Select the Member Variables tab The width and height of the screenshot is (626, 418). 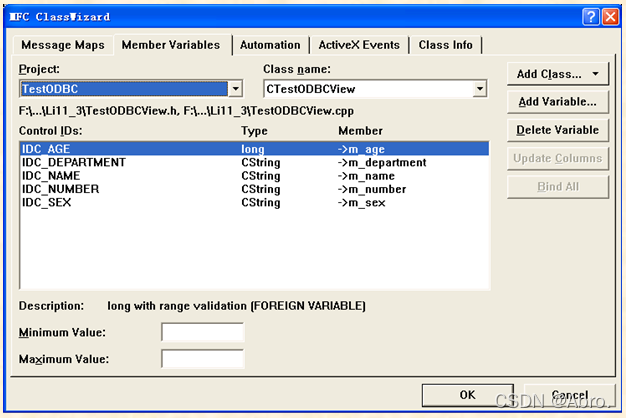[x=171, y=45]
